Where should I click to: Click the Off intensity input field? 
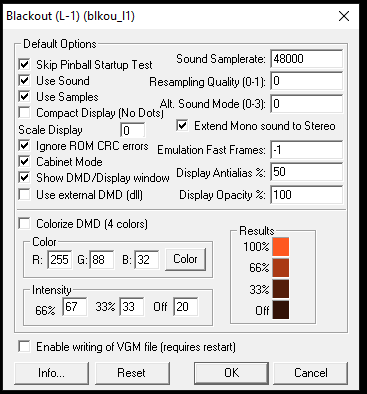pyautogui.click(x=186, y=307)
